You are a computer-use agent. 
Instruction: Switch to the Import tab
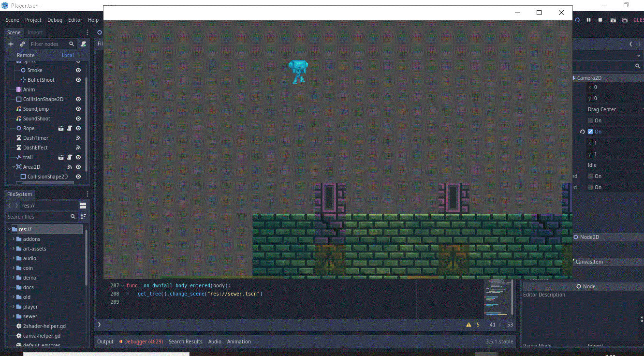pyautogui.click(x=35, y=32)
